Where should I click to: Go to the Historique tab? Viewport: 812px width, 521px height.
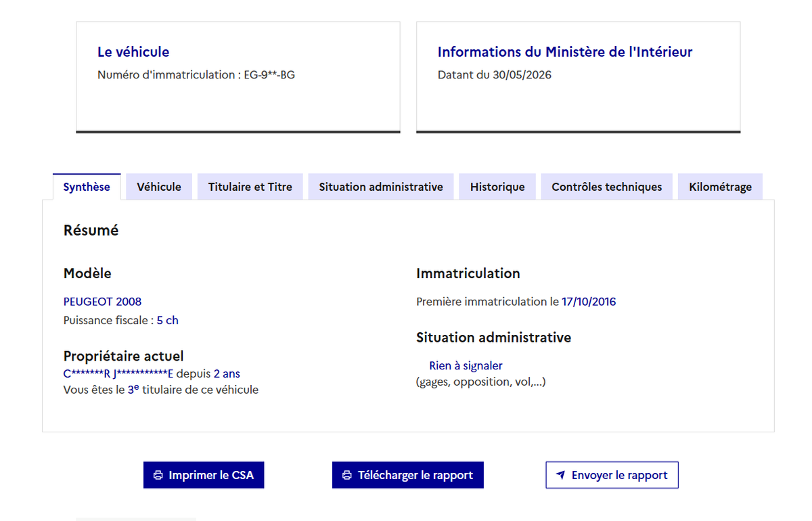pos(497,187)
